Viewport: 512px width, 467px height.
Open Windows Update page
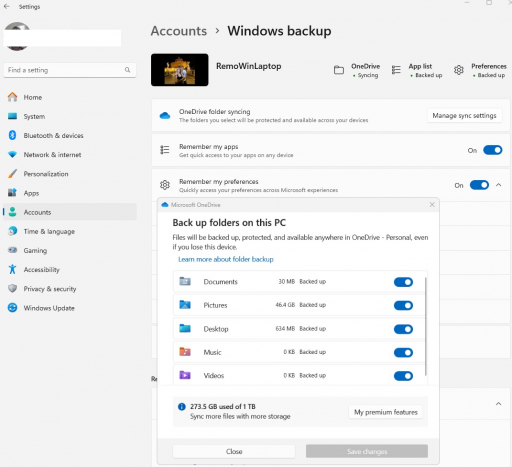70,308
